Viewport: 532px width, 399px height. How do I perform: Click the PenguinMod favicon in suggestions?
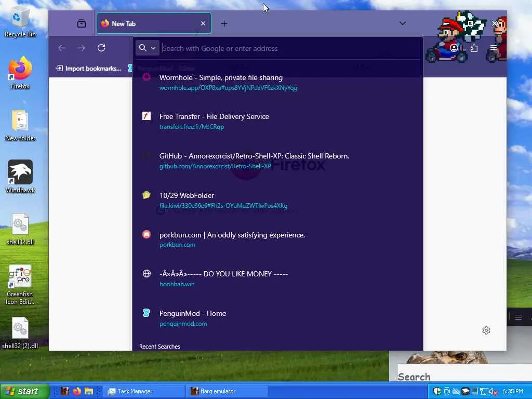tap(146, 313)
